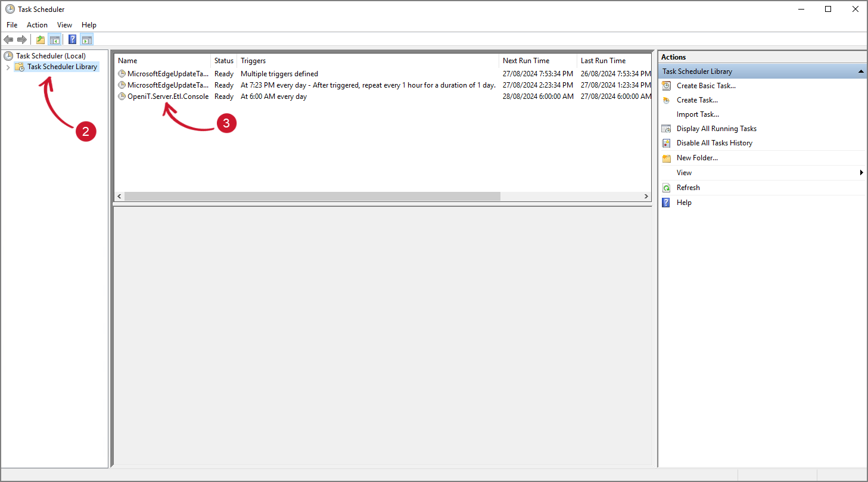
Task: Maximize the Task Scheduler window
Action: coord(828,9)
